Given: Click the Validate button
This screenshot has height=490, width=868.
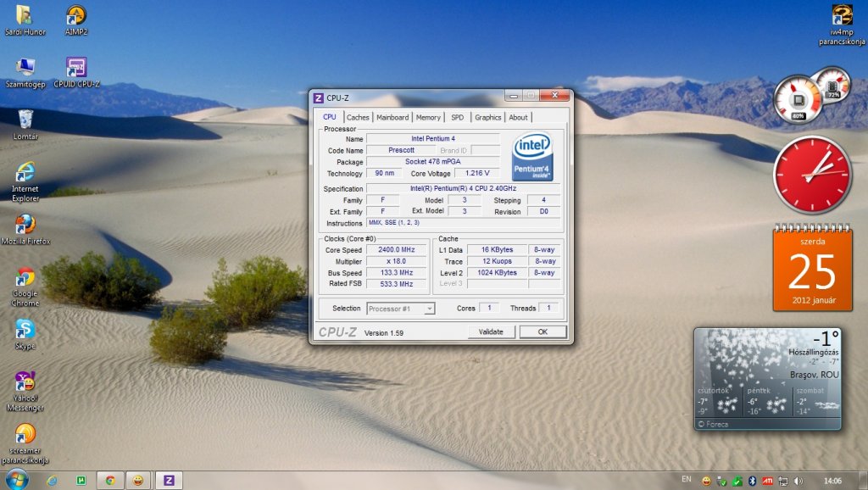Looking at the screenshot, I should [x=491, y=331].
